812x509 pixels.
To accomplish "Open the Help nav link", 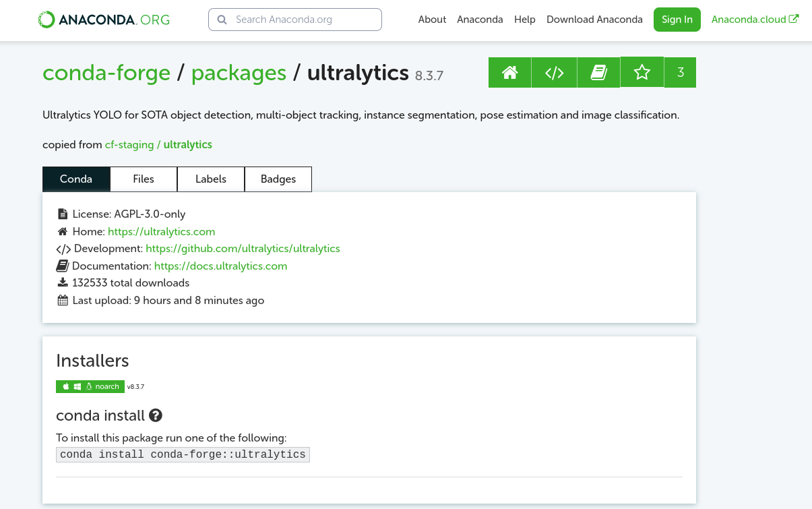I will click(x=525, y=20).
